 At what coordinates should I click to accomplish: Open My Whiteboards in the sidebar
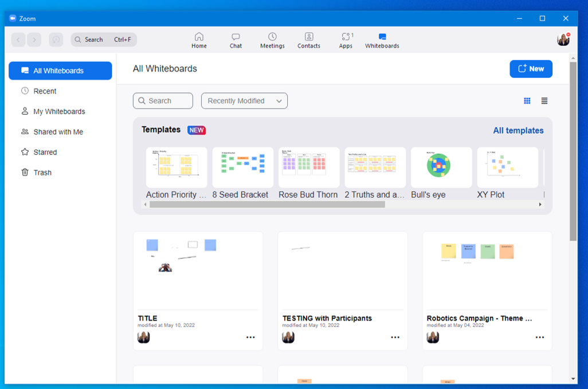(60, 111)
